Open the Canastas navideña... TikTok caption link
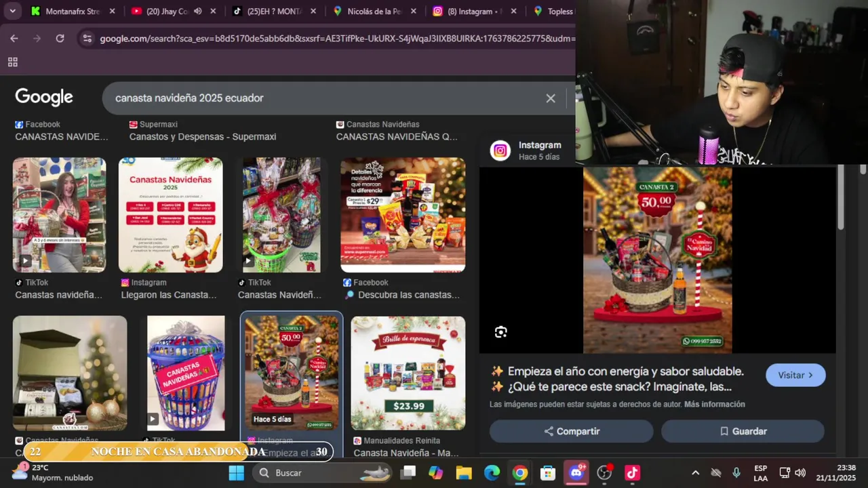 click(58, 295)
